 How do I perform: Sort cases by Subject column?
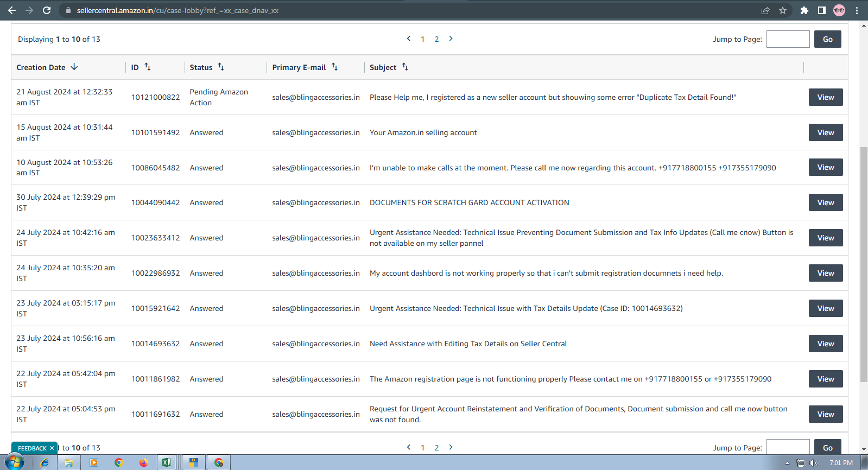(x=405, y=67)
